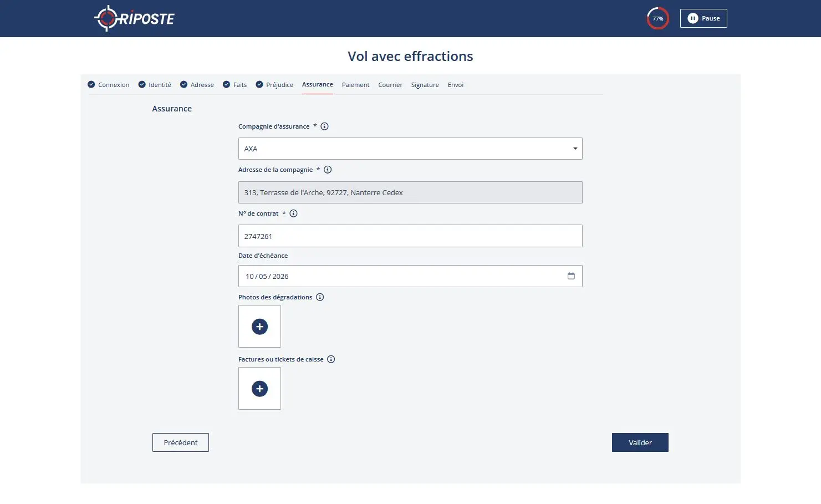Image resolution: width=821 pixels, height=504 pixels.
Task: Click the Riposte logo in header
Action: [x=134, y=18]
